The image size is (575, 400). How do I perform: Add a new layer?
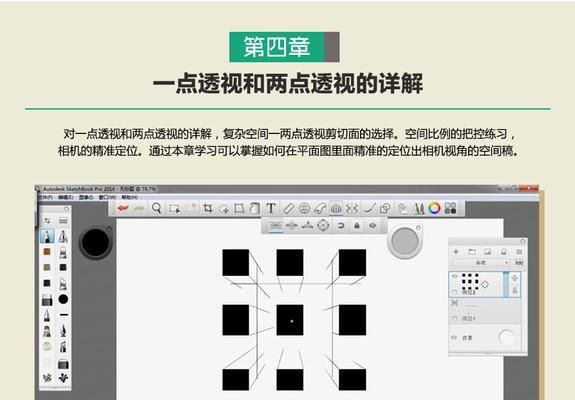pos(456,252)
